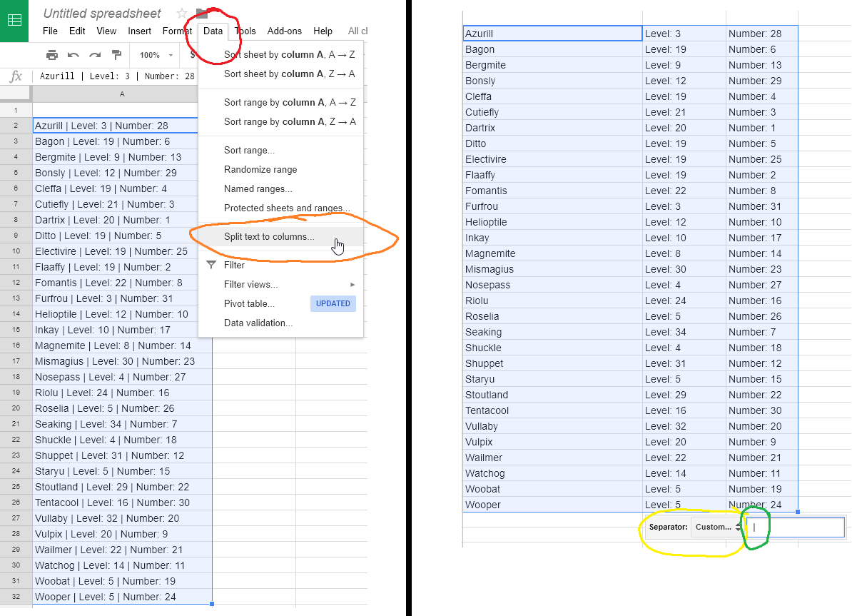Open Named ranges...
852x616 pixels.
tap(281, 188)
